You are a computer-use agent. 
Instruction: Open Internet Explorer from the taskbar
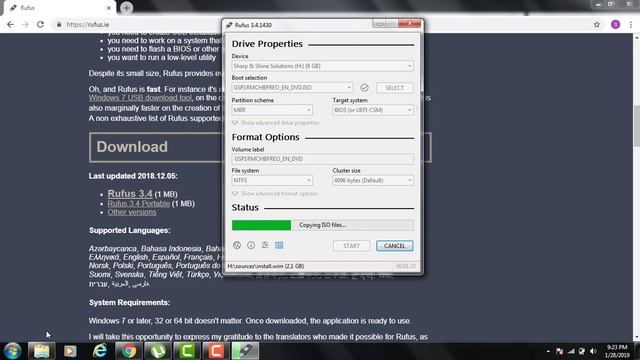click(100, 351)
